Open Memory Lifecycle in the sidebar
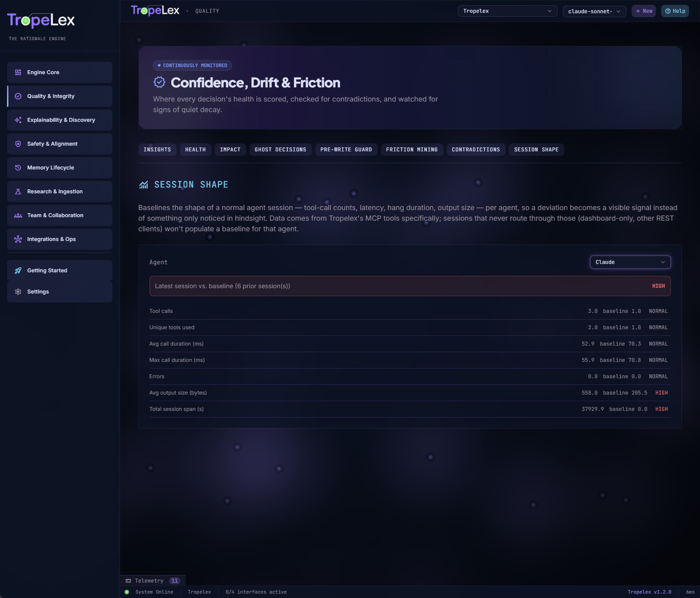Screen dimensions: 700x598 [60, 168]
